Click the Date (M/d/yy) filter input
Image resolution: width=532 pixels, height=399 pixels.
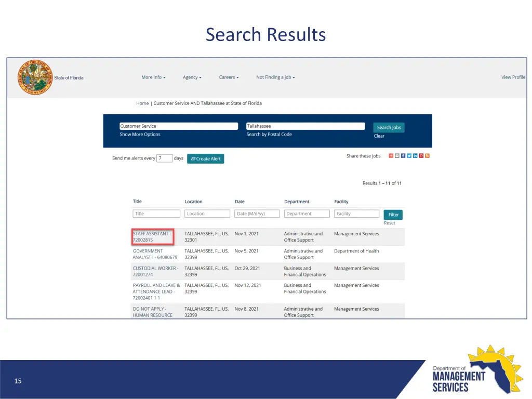click(x=257, y=214)
